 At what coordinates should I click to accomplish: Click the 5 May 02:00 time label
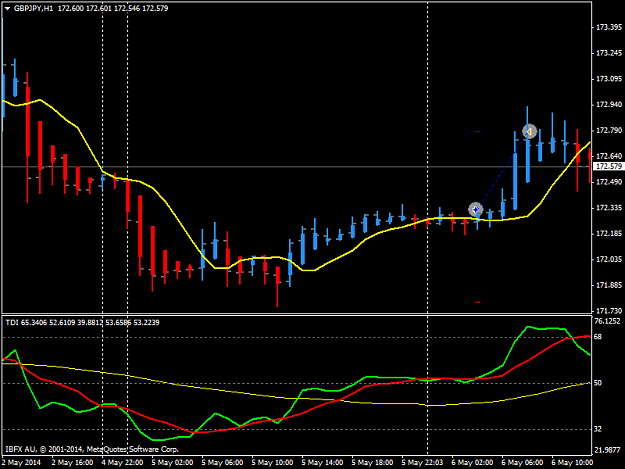tap(172, 463)
